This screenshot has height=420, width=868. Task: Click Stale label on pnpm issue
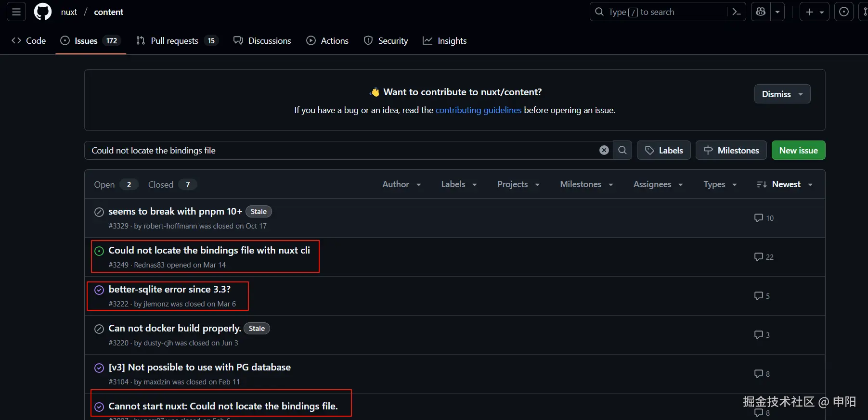259,212
